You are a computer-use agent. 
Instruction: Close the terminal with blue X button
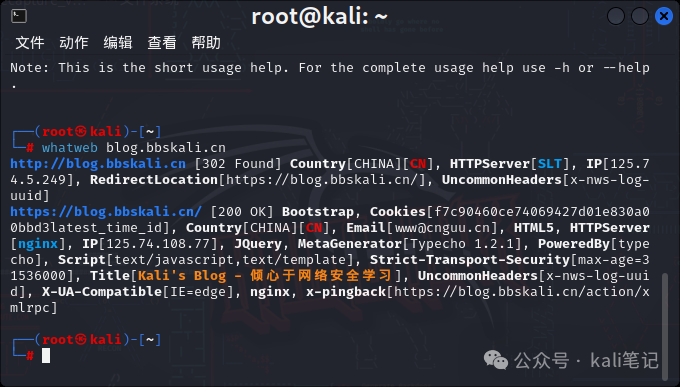(x=664, y=16)
